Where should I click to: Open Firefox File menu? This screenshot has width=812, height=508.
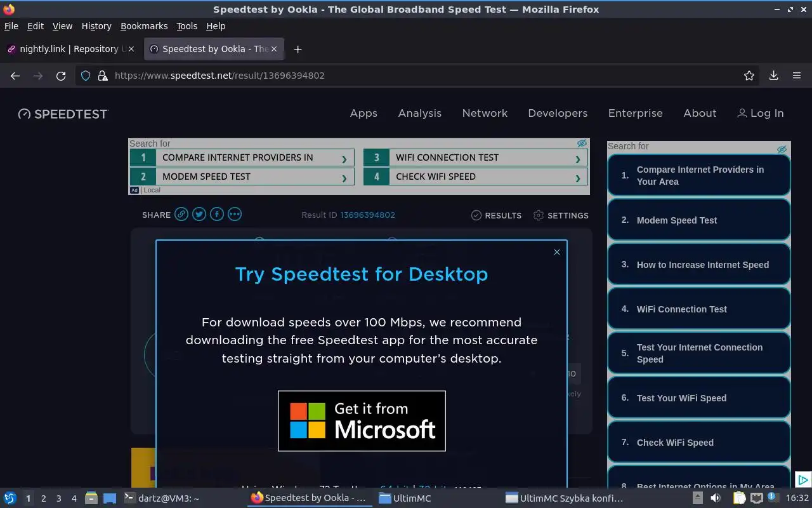(11, 26)
